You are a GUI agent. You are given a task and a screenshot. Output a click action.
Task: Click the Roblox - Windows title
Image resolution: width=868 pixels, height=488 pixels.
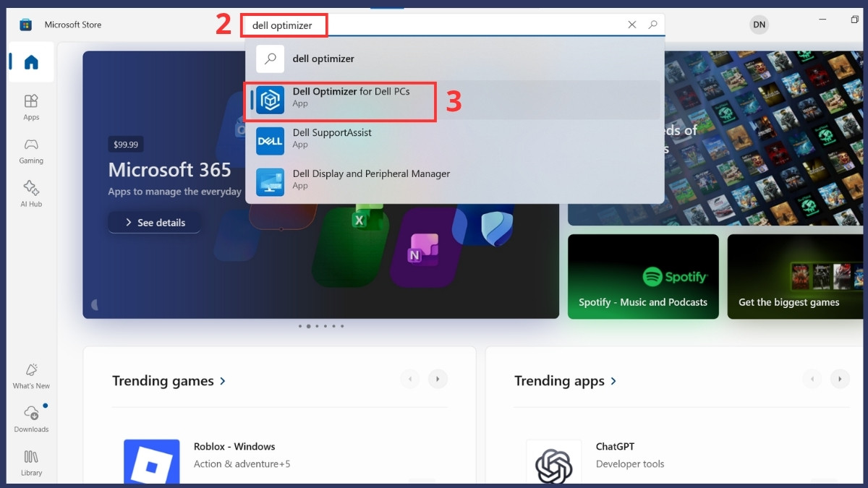pyautogui.click(x=234, y=447)
